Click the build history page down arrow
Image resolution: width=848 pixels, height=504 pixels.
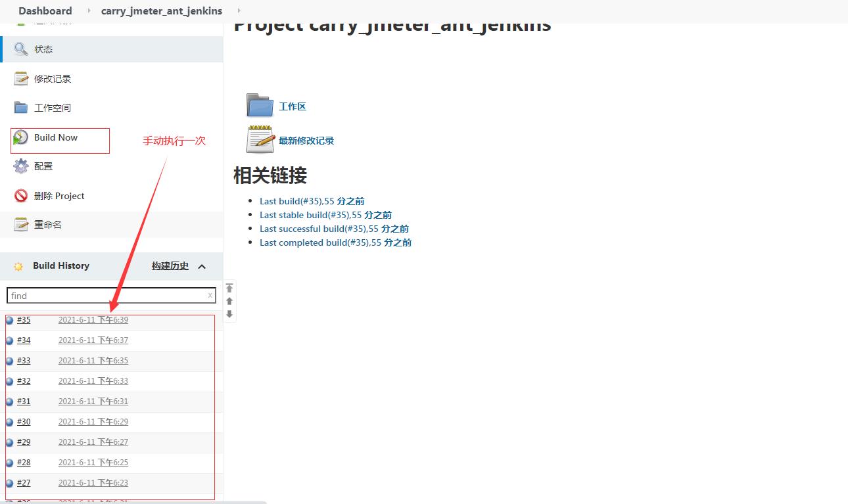pyautogui.click(x=229, y=314)
